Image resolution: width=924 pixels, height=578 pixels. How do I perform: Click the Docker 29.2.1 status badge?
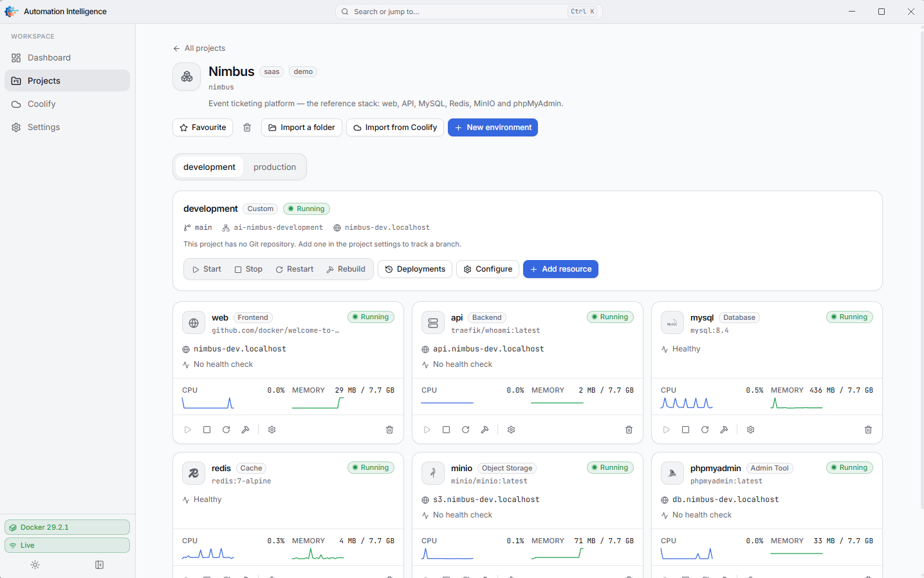coord(67,527)
